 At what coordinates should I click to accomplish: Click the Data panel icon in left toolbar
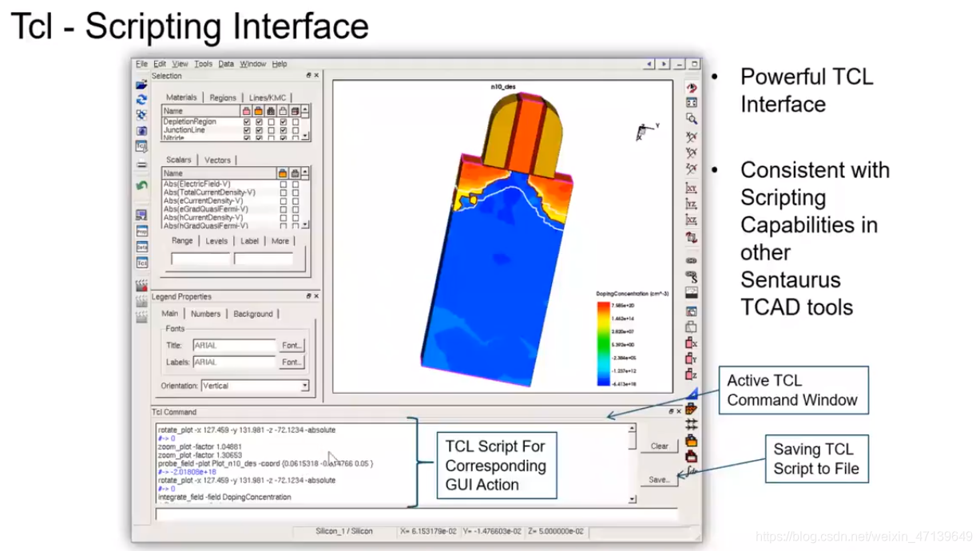(141, 248)
